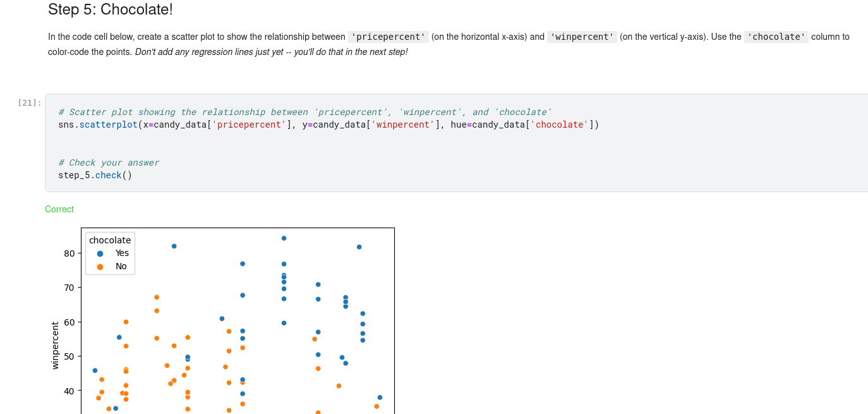
Task: Click the "# Check your answer" comment
Action: 108,162
